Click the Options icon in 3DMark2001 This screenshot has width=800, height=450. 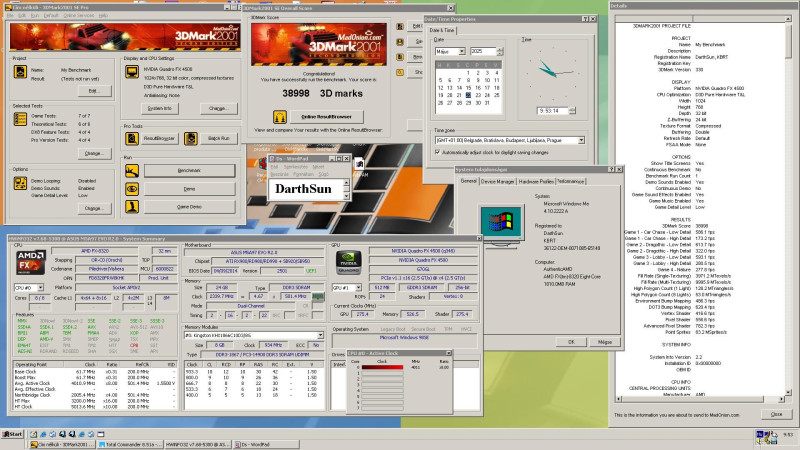tap(20, 184)
